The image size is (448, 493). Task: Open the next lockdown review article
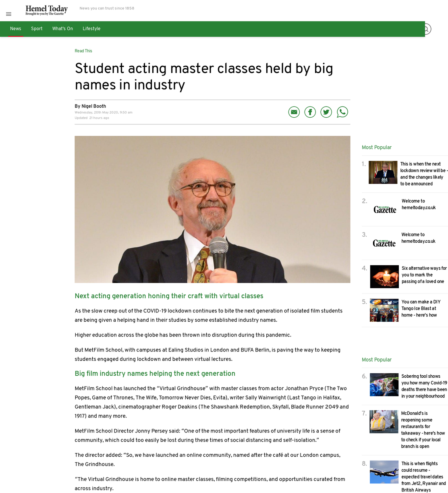pos(424,174)
